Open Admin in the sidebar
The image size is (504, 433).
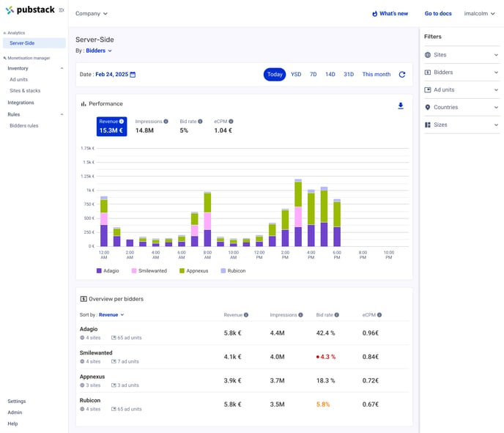pyautogui.click(x=15, y=412)
